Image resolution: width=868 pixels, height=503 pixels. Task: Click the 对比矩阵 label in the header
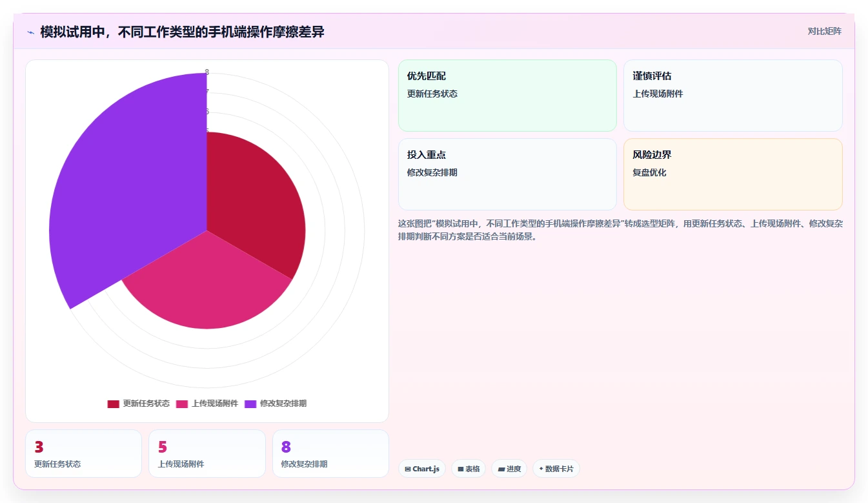click(824, 31)
